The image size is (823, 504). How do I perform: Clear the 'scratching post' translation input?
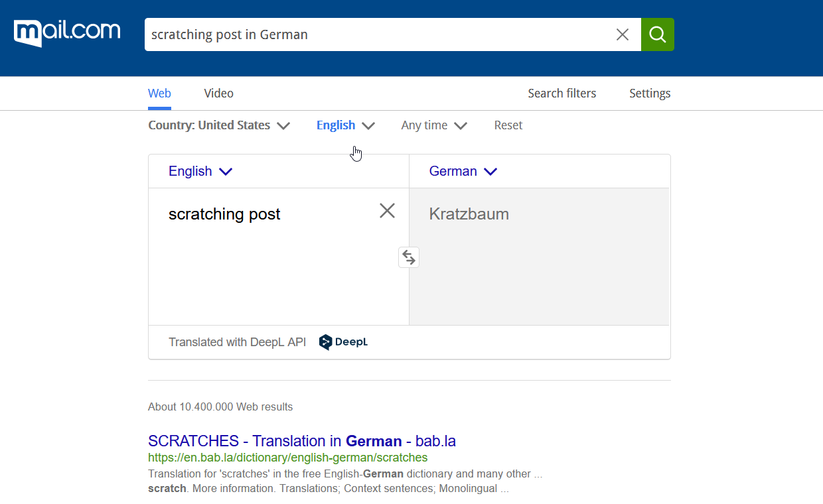point(387,211)
